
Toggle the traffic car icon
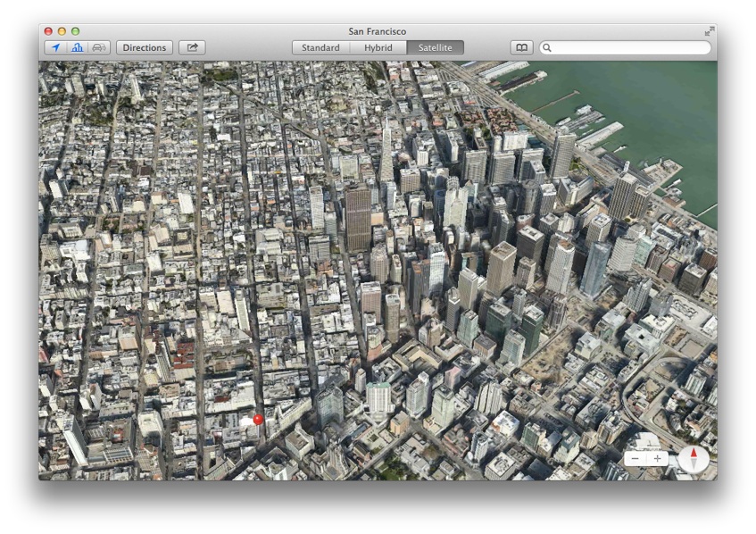tap(99, 47)
